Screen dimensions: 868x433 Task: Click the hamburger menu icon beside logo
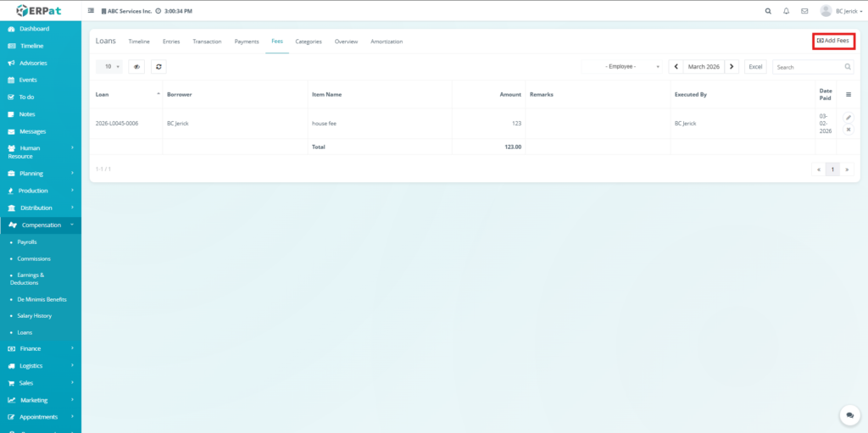pos(92,11)
